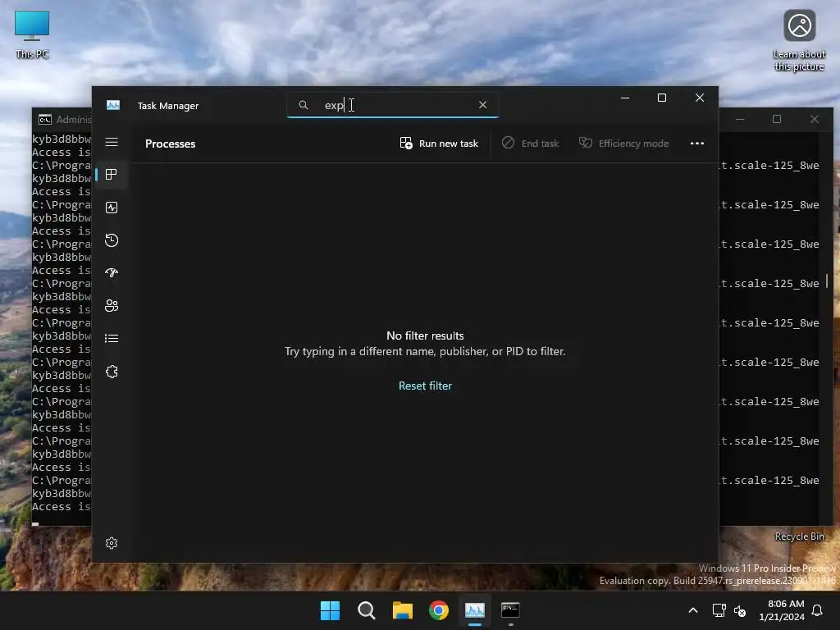Open Task Manager settings gear
Viewport: 840px width, 630px height.
tap(112, 543)
